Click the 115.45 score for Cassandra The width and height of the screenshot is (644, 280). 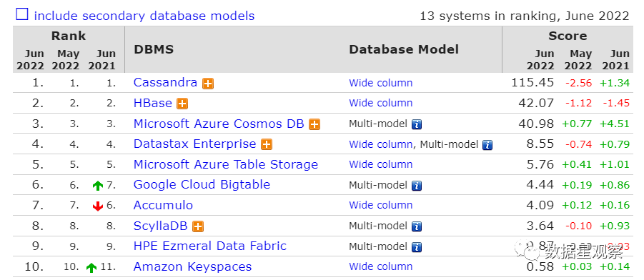[532, 83]
